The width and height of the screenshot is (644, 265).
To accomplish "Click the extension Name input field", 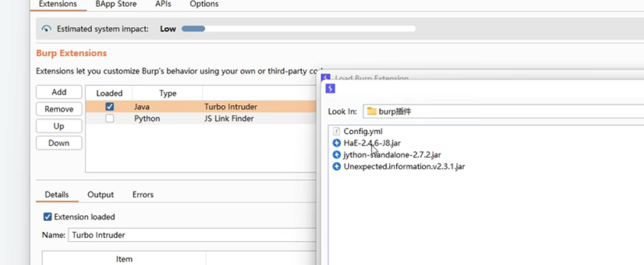I will coord(192,235).
